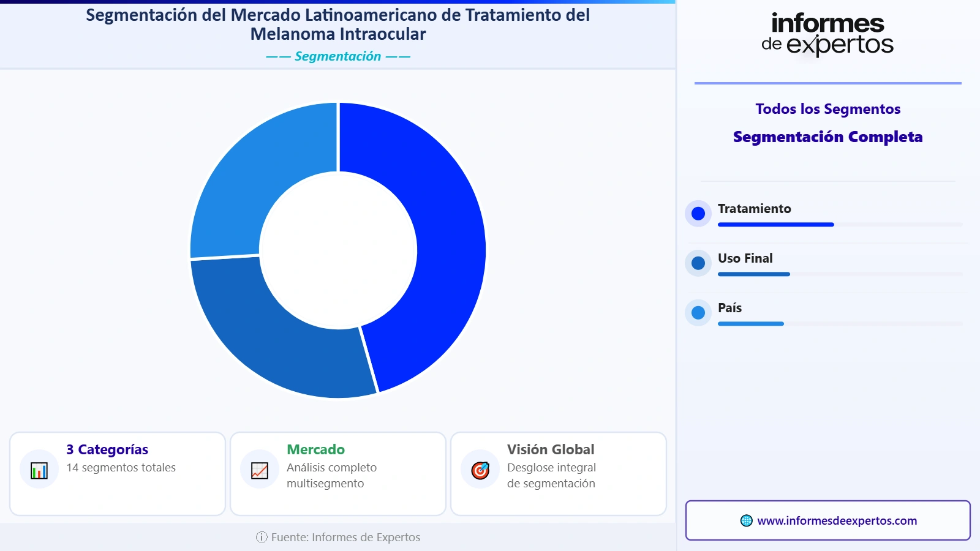Image resolution: width=980 pixels, height=551 pixels.
Task: Click the Mercado card heading
Action: tap(315, 449)
